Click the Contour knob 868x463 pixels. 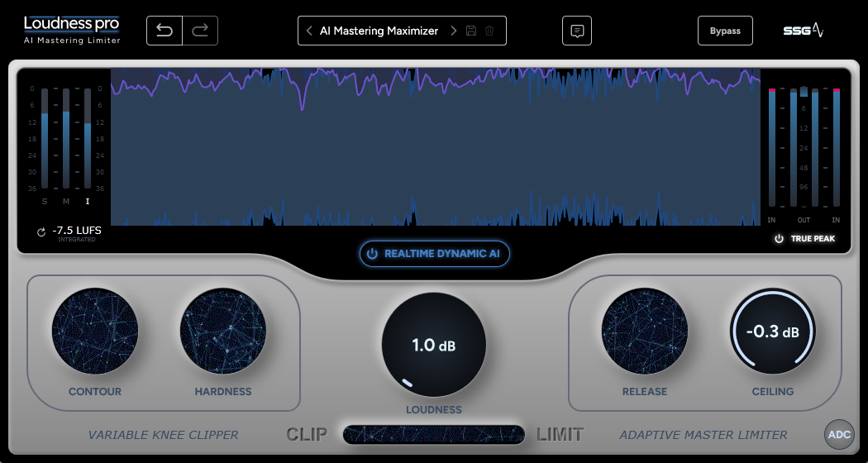[x=95, y=332]
